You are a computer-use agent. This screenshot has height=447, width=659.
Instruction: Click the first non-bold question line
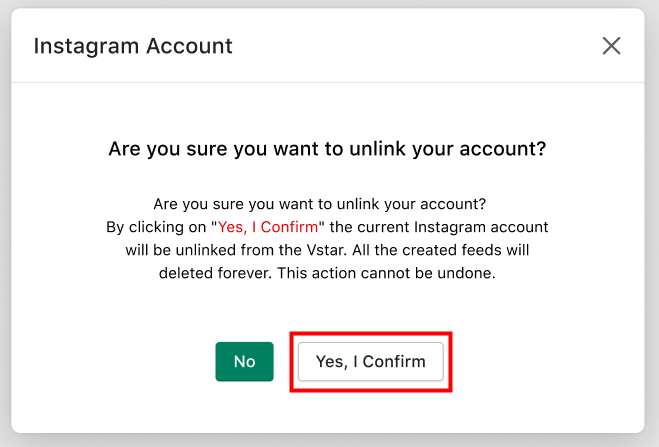click(319, 204)
